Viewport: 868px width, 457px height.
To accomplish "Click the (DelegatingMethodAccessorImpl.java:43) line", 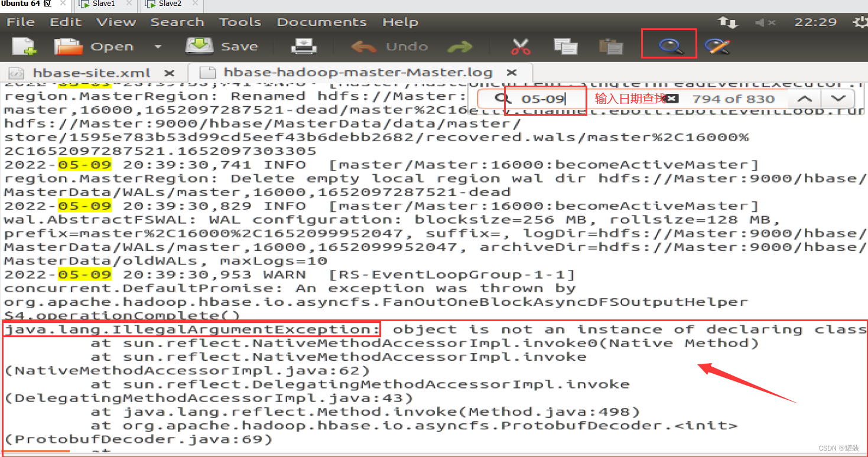I will pyautogui.click(x=209, y=398).
